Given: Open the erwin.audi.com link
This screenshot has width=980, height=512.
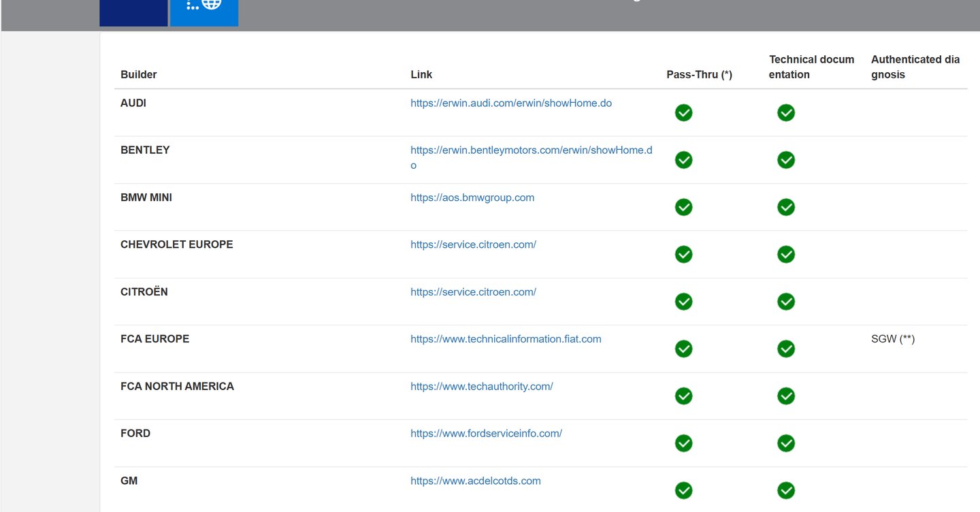Looking at the screenshot, I should [x=511, y=103].
